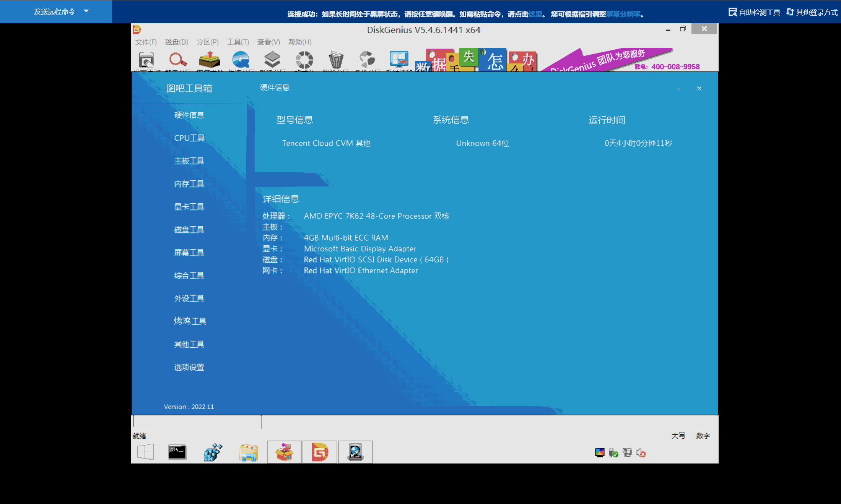This screenshot has width=841, height=504.
Task: Select 磁盘工具 in the sidebar
Action: tap(189, 230)
